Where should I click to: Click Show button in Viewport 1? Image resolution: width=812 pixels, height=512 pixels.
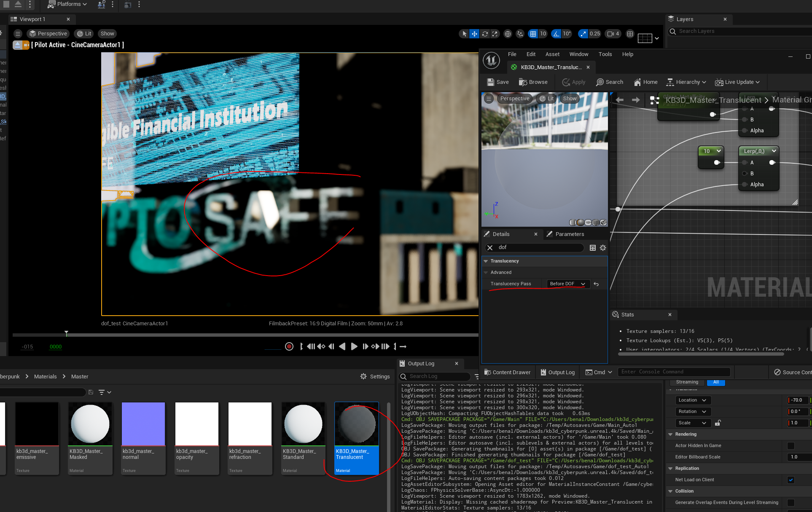click(107, 34)
